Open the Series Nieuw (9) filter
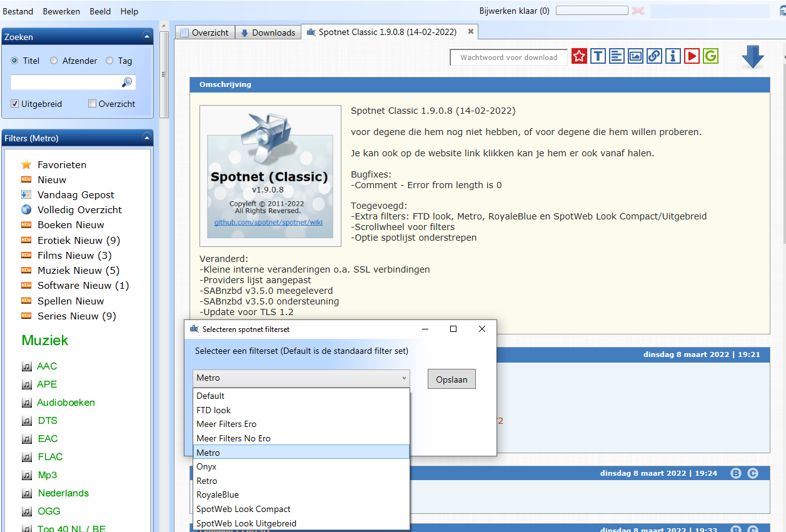786x532 pixels. (x=77, y=316)
